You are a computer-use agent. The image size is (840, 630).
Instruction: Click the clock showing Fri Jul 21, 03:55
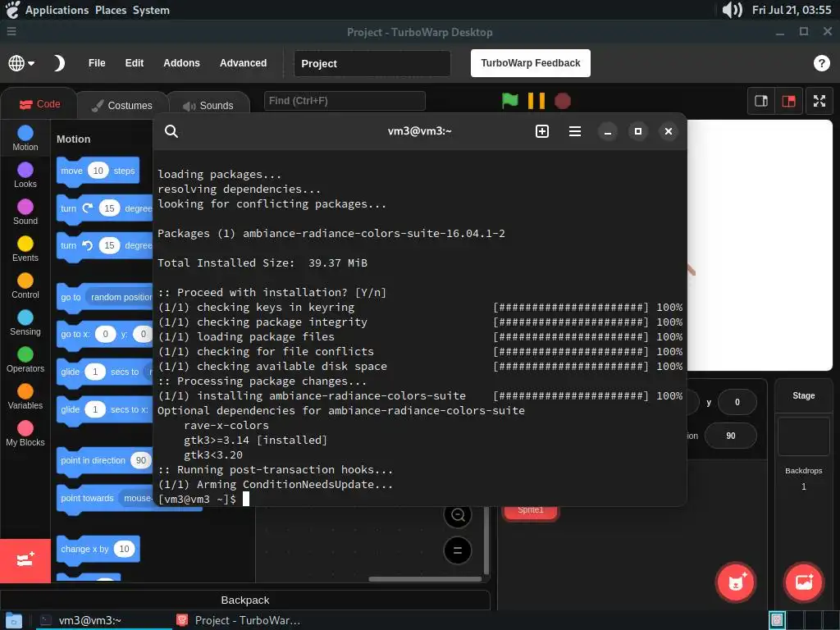792,10
